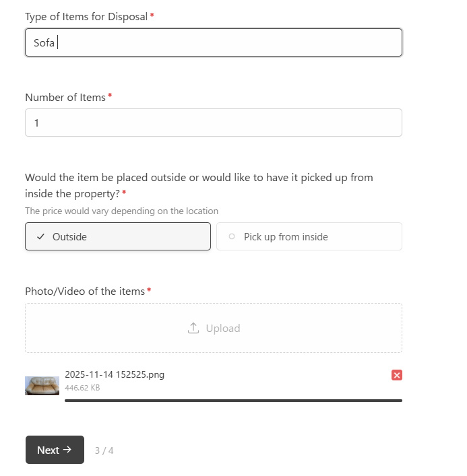Click the Photo/Video of the items label
Image resolution: width=467 pixels, height=476 pixels.
pos(85,291)
